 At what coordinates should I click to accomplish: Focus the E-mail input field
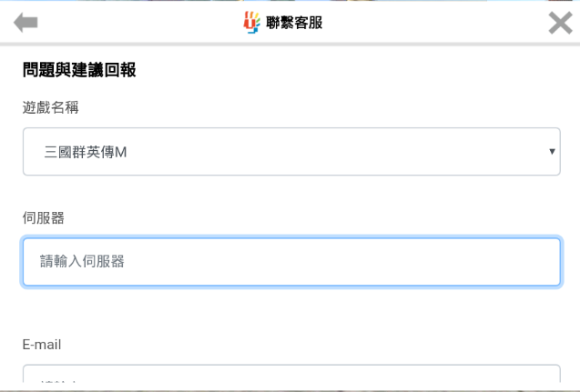291,374
